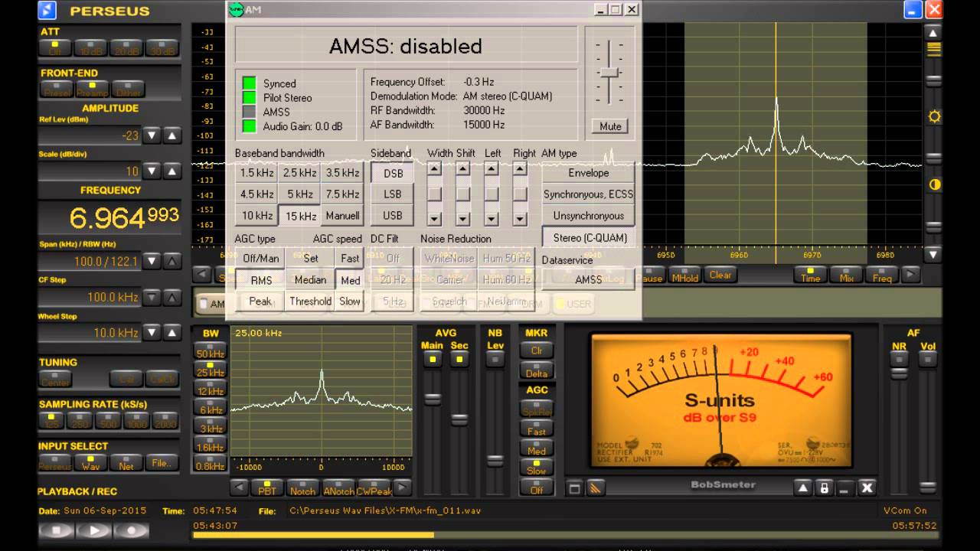This screenshot has width=980, height=551.
Task: Move the filter button row right by its arrow
Action: pyautogui.click(x=403, y=487)
